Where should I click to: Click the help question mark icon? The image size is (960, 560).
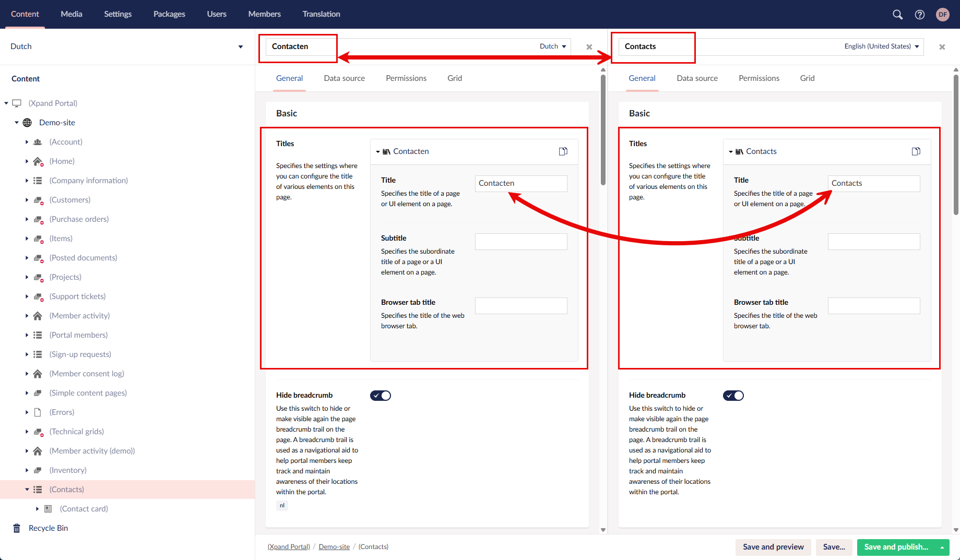(920, 15)
